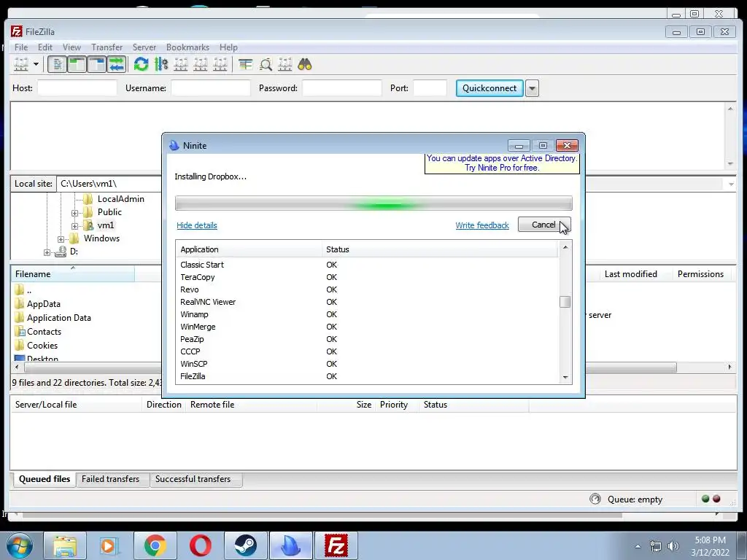Sort by Filename column header
The width and height of the screenshot is (747, 560).
tap(73, 274)
